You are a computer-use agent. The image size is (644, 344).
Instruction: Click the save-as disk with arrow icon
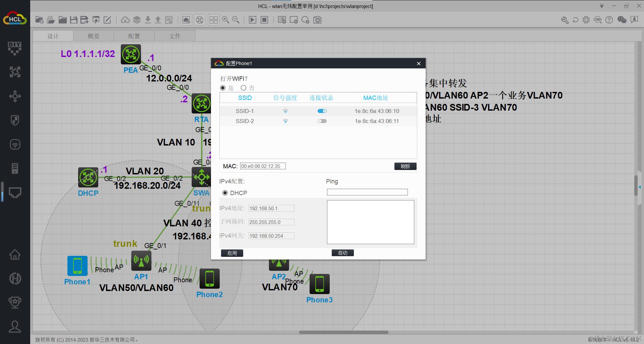85,20
